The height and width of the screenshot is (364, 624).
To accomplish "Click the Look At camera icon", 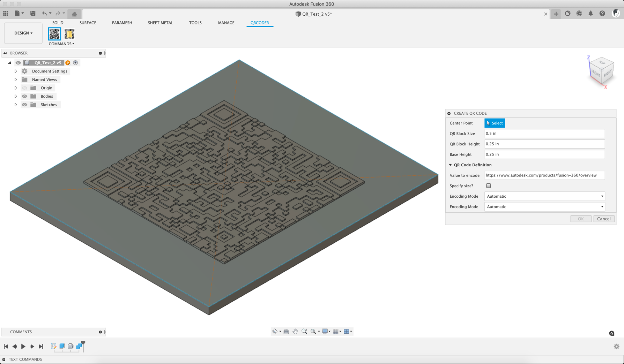I will pos(286,331).
